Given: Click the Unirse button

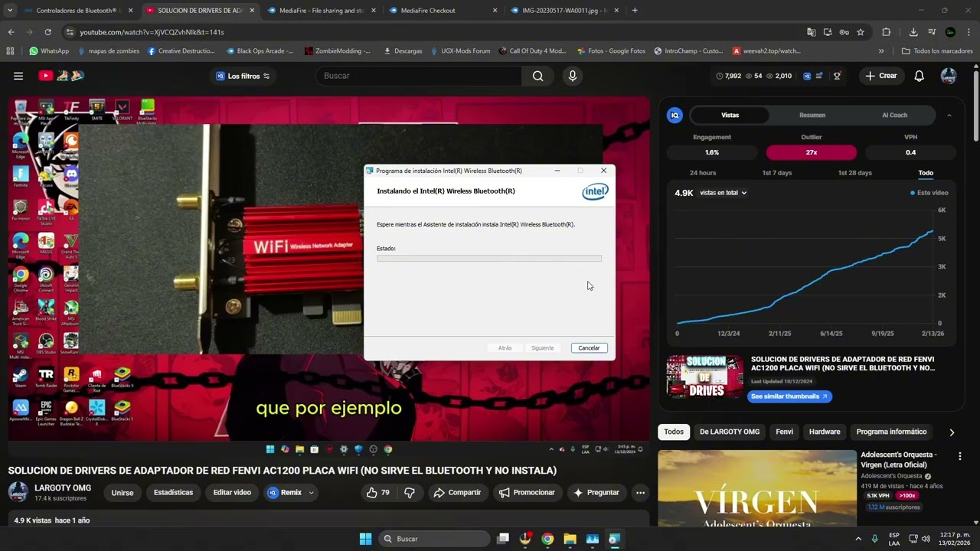Looking at the screenshot, I should [122, 493].
